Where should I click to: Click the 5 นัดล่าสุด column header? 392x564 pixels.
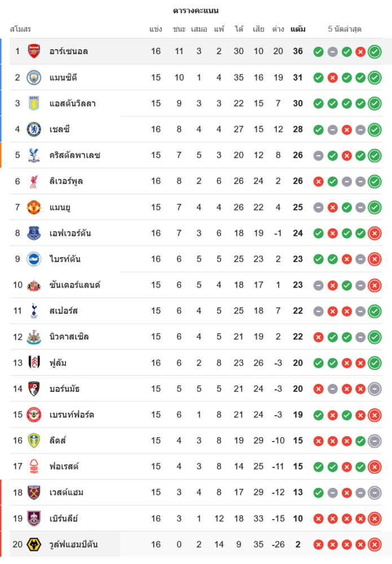click(x=345, y=29)
